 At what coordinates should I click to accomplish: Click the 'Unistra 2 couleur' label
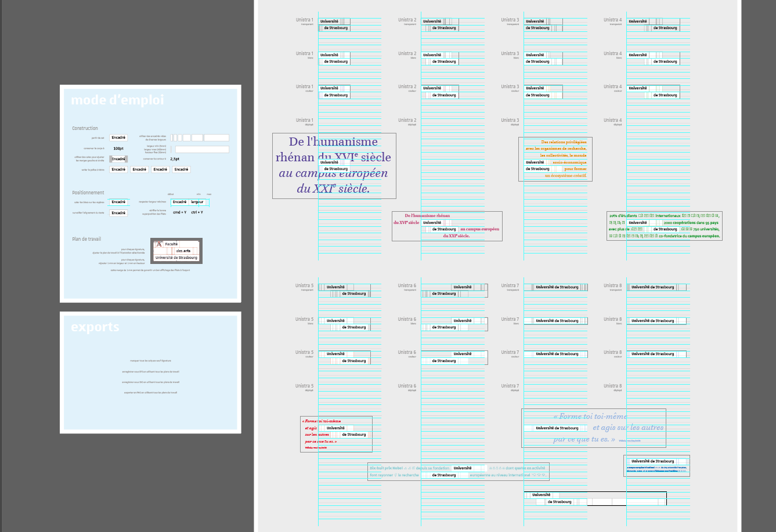407,88
